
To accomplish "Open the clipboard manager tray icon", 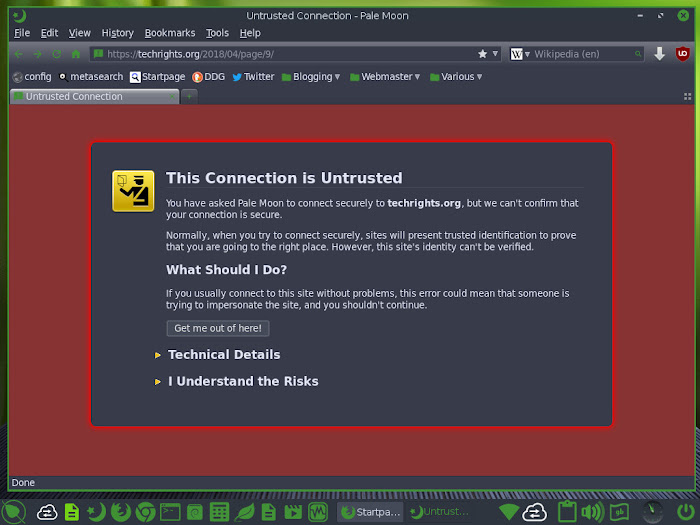I will coord(567,512).
